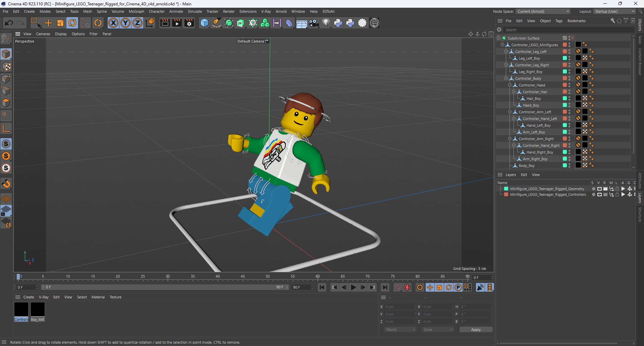Screen dimensions: 644x346
Task: Click the Spline pen tool icon
Action: [x=217, y=23]
